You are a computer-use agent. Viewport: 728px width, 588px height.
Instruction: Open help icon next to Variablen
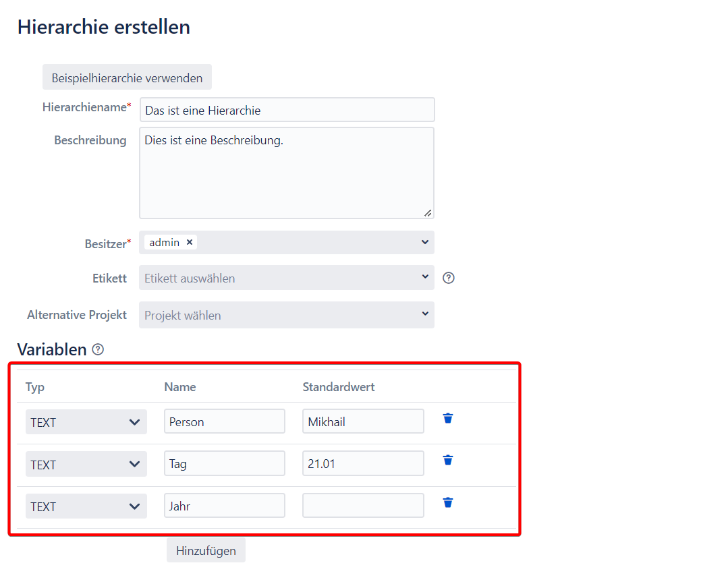[x=98, y=349]
